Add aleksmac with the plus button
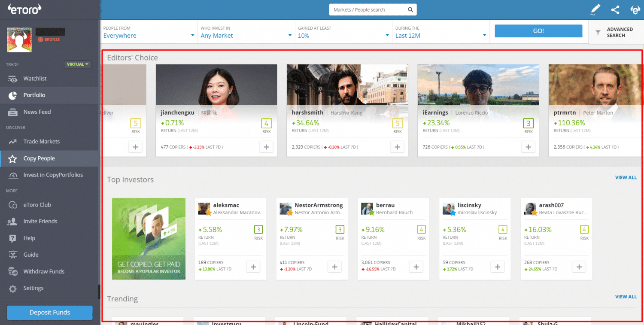The height and width of the screenshot is (325, 644). 253,267
